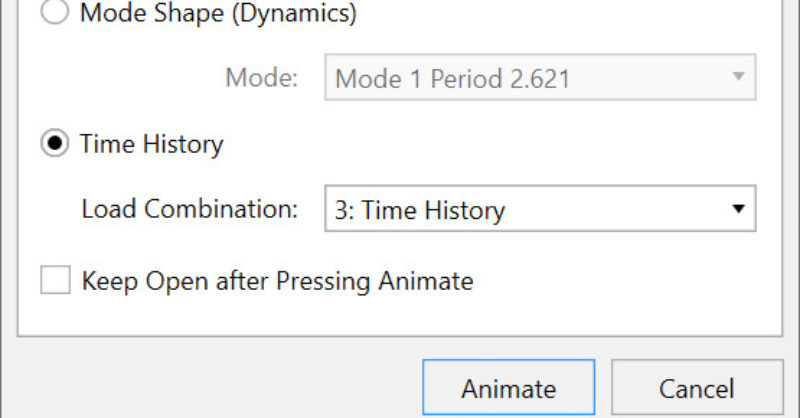
Task: Enable Keep Open after Pressing Animate checkbox
Action: pyautogui.click(x=54, y=281)
